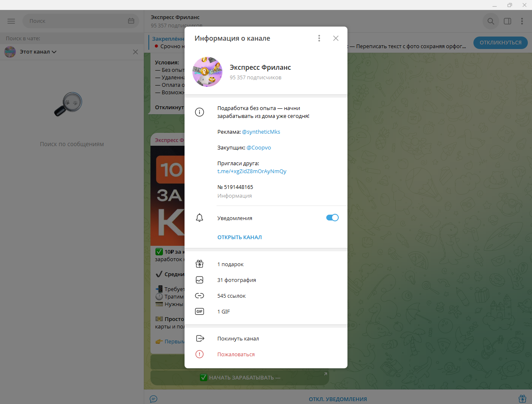Viewport: 532px width, 404px height.
Task: Click the 'Экспресс Фриланс' chat header title
Action: tap(175, 17)
